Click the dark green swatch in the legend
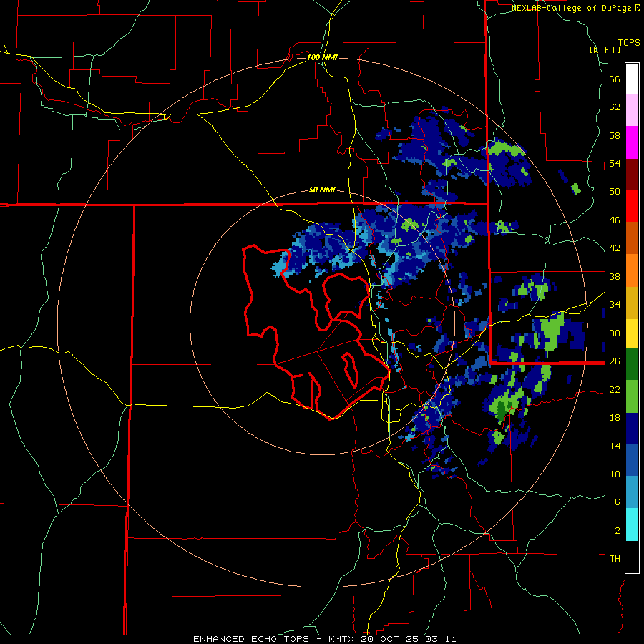The width and height of the screenshot is (644, 644). pos(632,364)
